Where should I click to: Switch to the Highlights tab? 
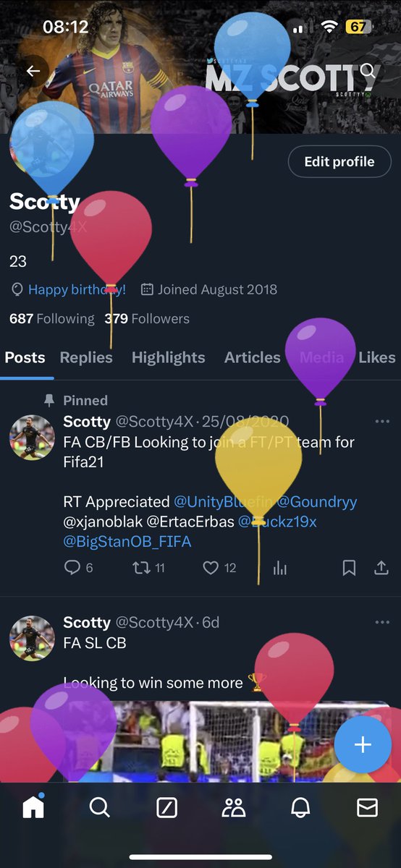(x=169, y=357)
